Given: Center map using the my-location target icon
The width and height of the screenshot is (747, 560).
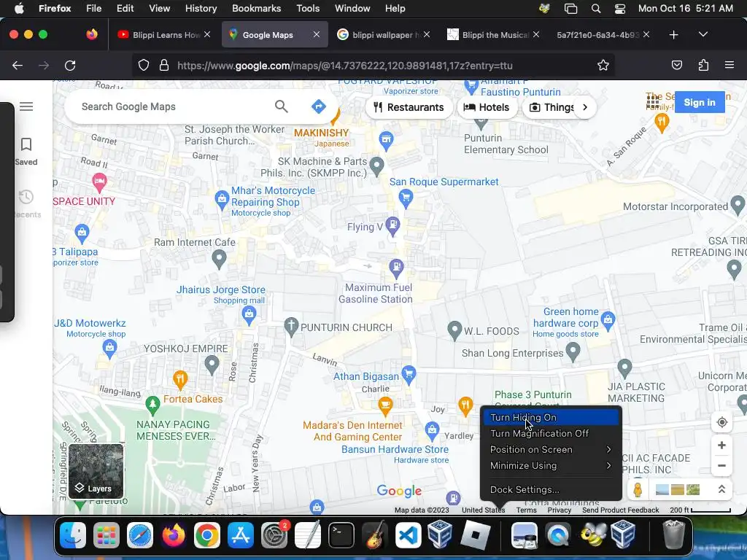Looking at the screenshot, I should pos(721,422).
